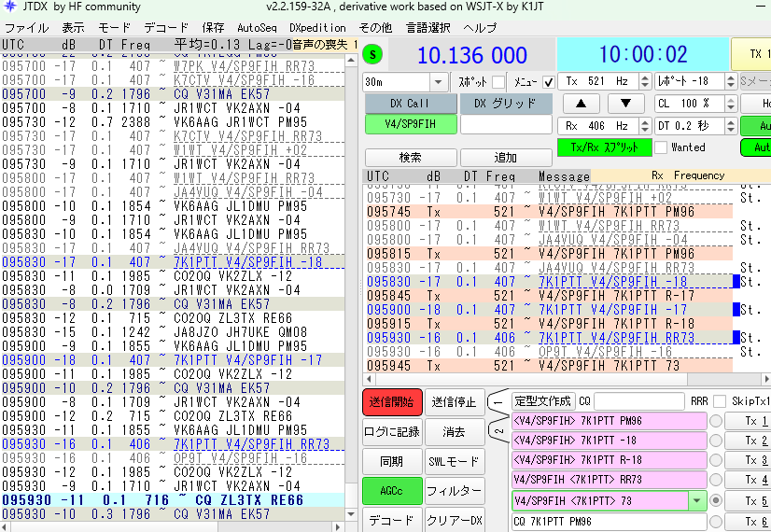Click the クリアーDX button
Screen dimensions: 771x532
click(454, 519)
